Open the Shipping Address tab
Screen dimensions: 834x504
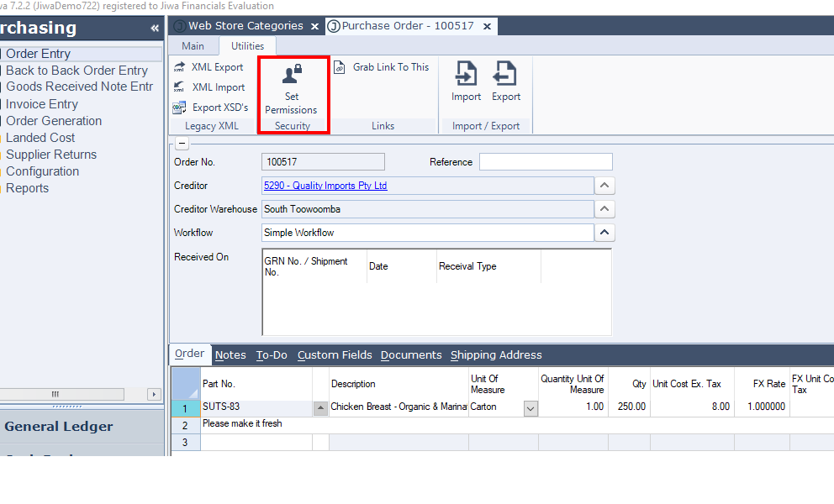(x=496, y=355)
